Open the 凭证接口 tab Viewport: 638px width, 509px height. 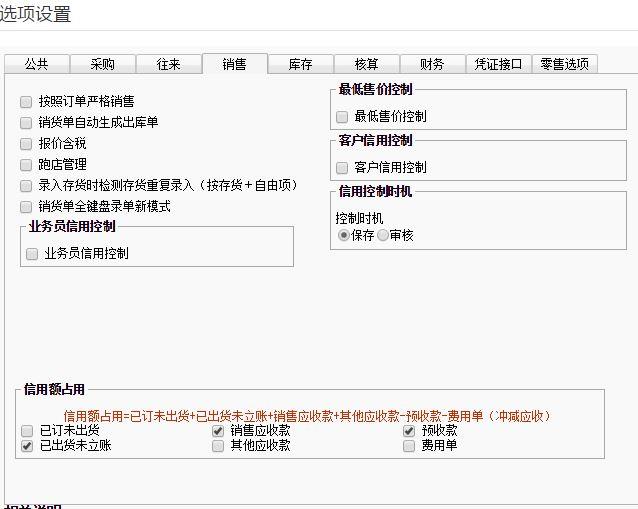point(498,64)
